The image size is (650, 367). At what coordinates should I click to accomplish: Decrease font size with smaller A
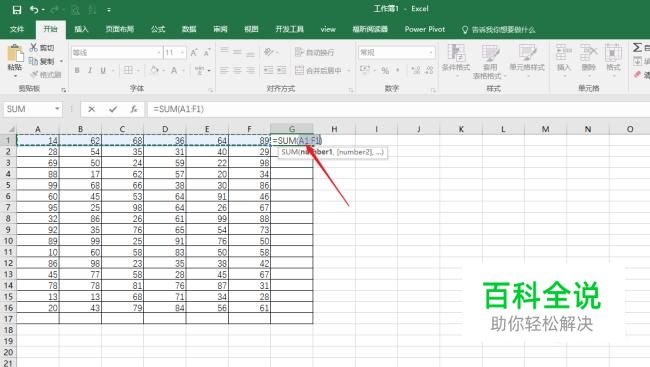(x=206, y=53)
